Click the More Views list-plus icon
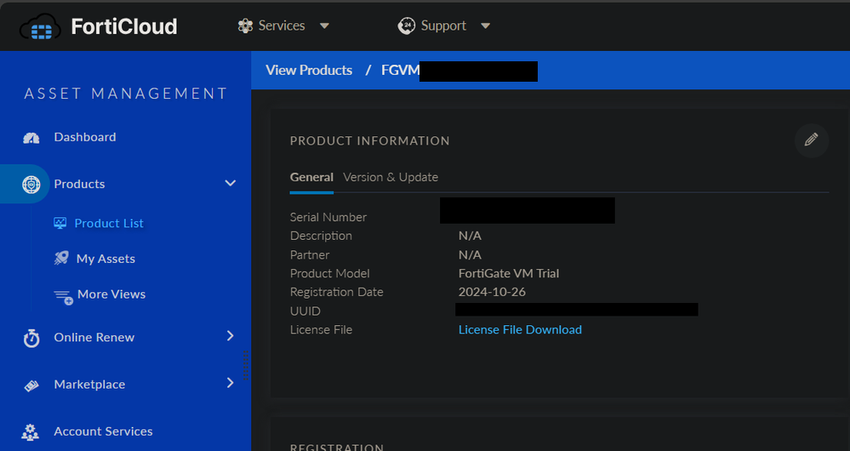This screenshot has height=451, width=850. coord(62,295)
